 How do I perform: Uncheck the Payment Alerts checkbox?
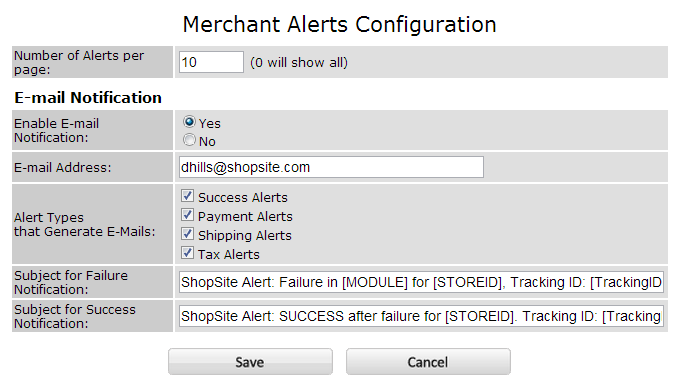tap(187, 215)
